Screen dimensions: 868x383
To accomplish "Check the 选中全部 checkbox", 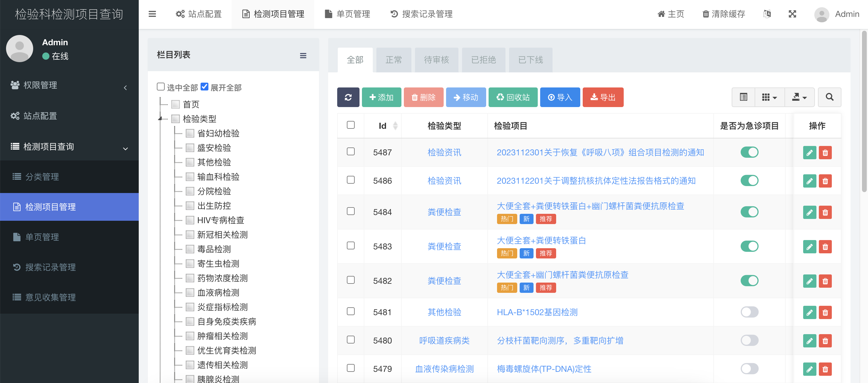I will [161, 87].
